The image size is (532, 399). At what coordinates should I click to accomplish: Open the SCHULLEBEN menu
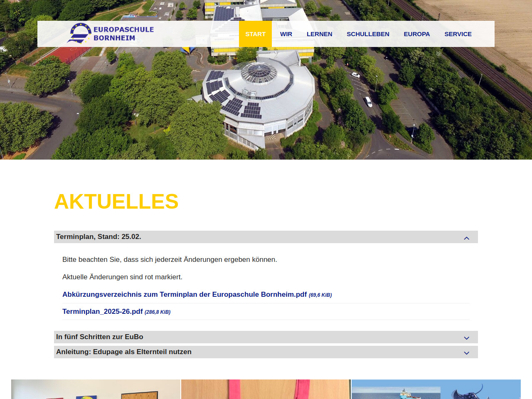pyautogui.click(x=368, y=34)
